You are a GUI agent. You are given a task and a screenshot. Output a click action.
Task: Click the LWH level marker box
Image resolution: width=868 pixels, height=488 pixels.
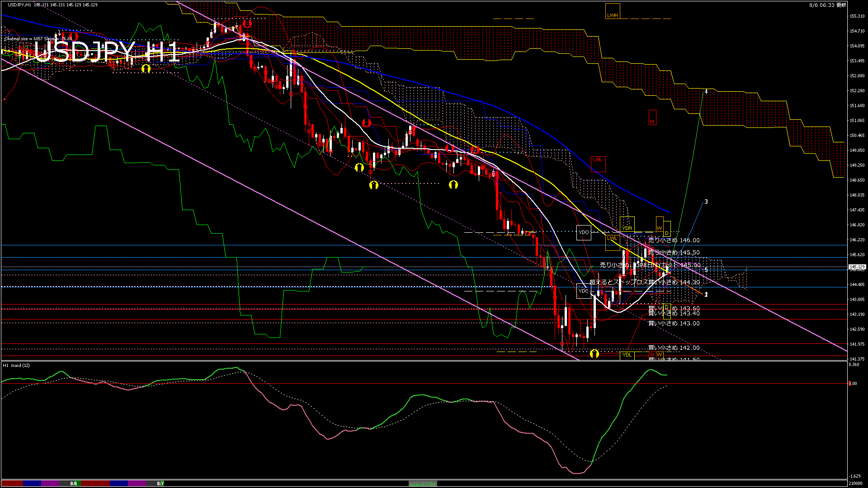(x=613, y=11)
